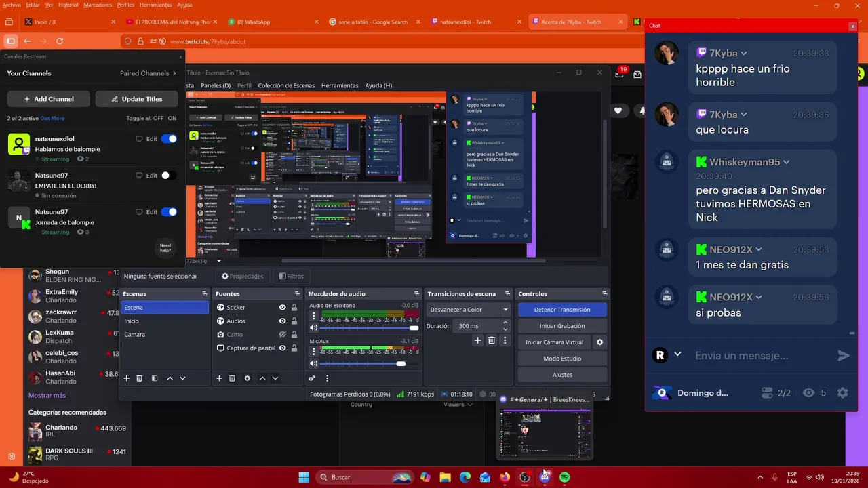Increase transition duration with the up stepper
Screen dimensions: 868x488
pos(505,323)
